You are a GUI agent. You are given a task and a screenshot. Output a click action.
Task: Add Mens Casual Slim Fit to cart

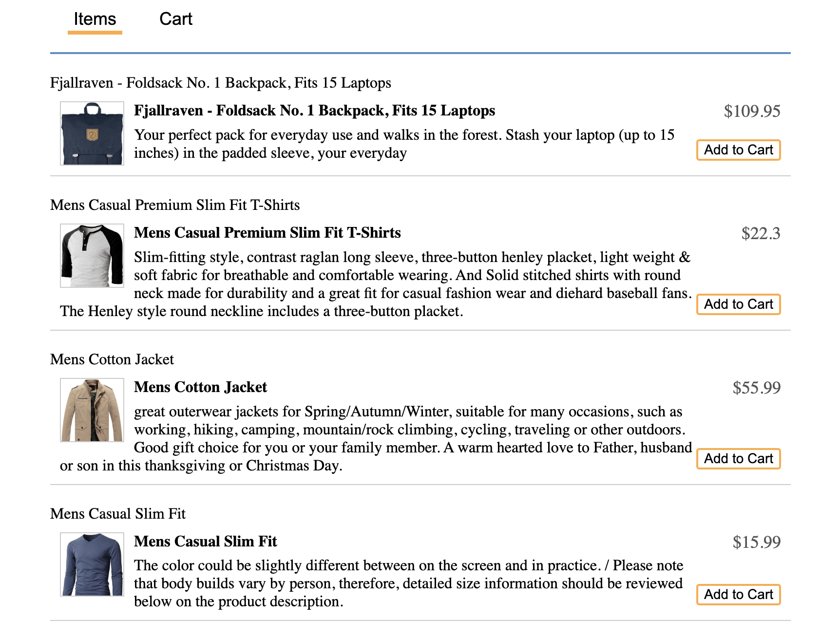(738, 595)
